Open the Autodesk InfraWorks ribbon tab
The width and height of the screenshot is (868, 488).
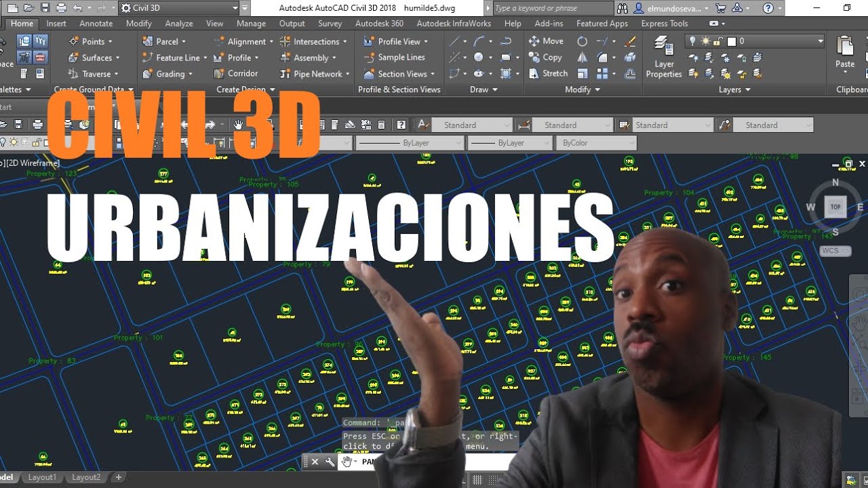coord(454,23)
